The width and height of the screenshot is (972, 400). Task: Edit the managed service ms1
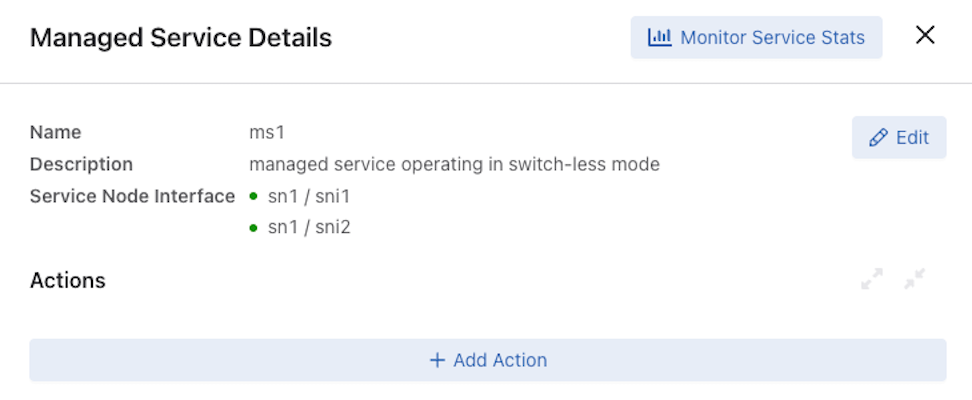pyautogui.click(x=899, y=137)
